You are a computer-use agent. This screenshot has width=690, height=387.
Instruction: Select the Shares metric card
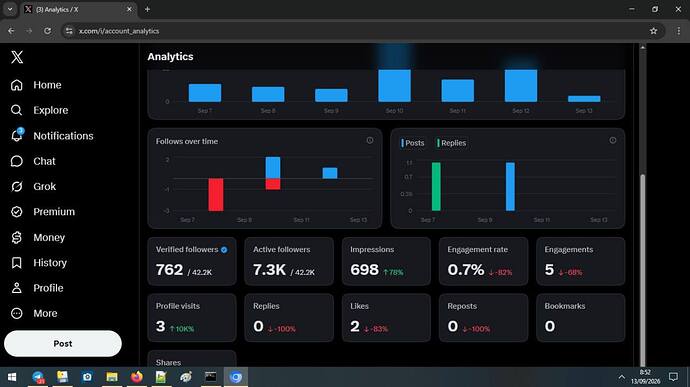(192, 359)
